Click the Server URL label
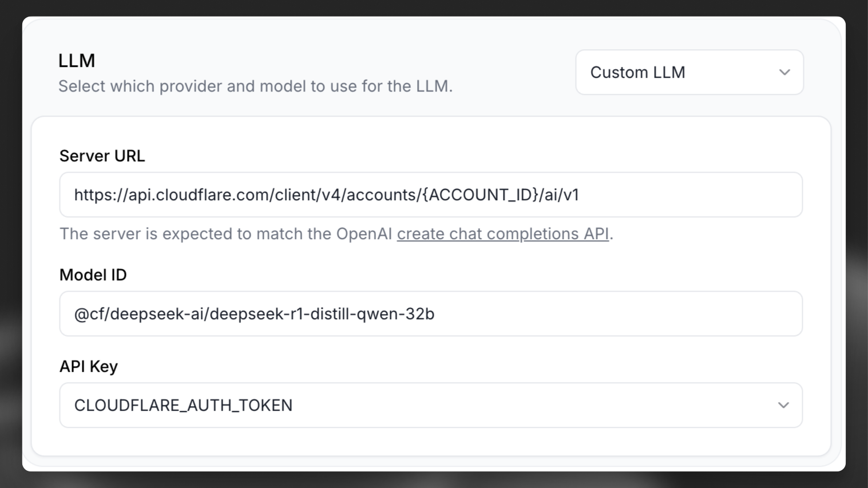 point(102,156)
